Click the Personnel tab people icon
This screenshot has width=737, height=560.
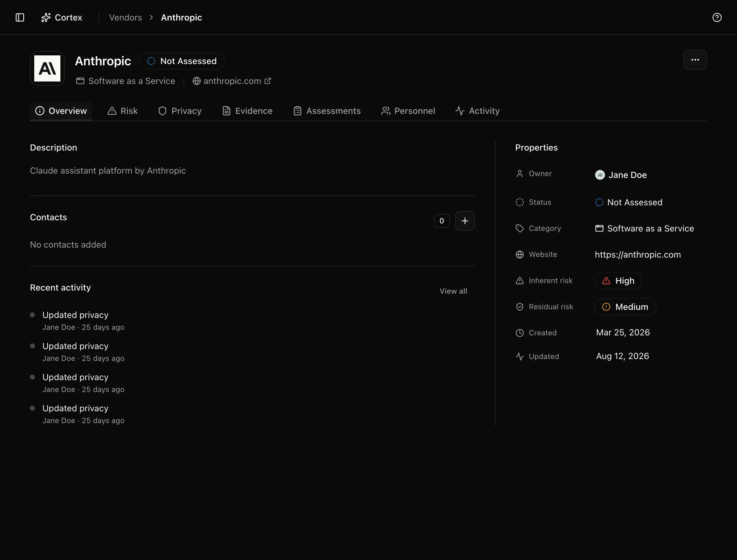coord(386,111)
